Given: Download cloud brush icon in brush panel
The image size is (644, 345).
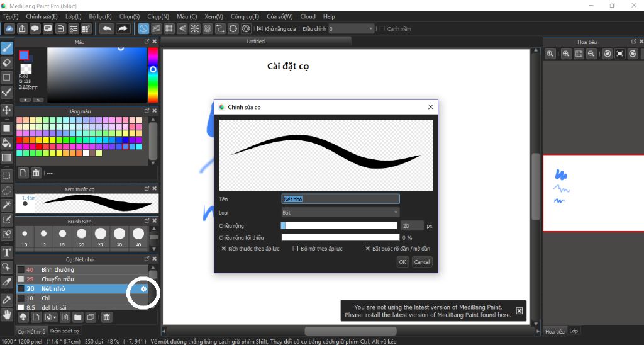Looking at the screenshot, I should [23, 317].
